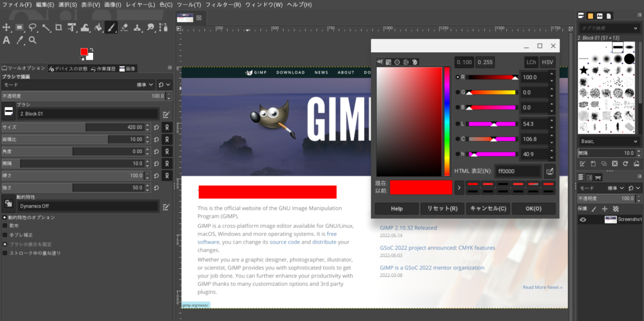Hide the Screenshot layer with eye icon
This screenshot has height=321, width=644.
[582, 220]
